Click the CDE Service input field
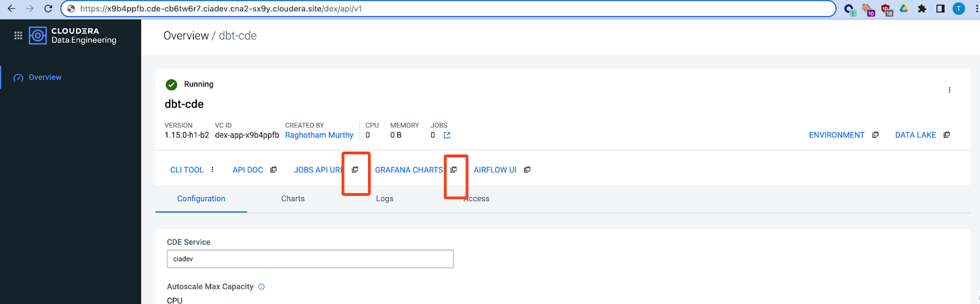The width and height of the screenshot is (980, 304). 310,259
